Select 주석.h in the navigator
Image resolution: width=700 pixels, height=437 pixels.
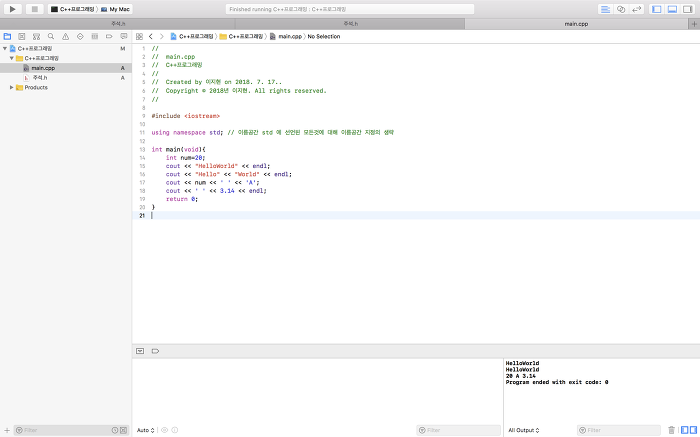pyautogui.click(x=66, y=78)
